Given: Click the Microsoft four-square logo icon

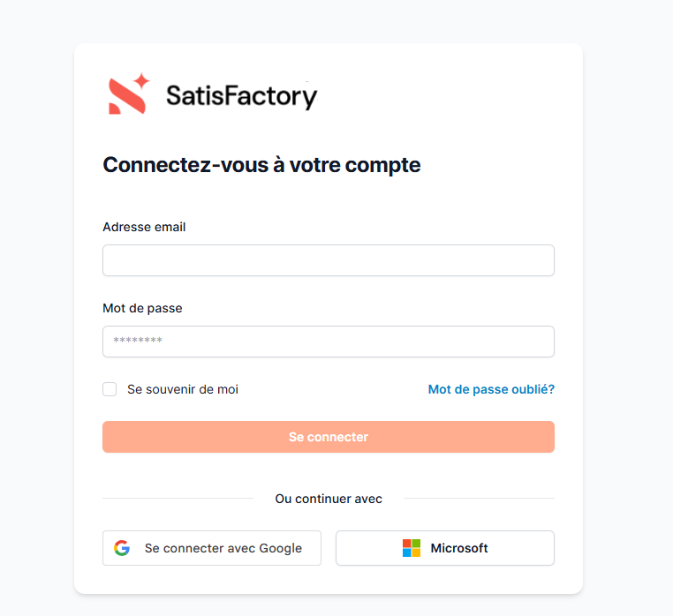Looking at the screenshot, I should (412, 548).
